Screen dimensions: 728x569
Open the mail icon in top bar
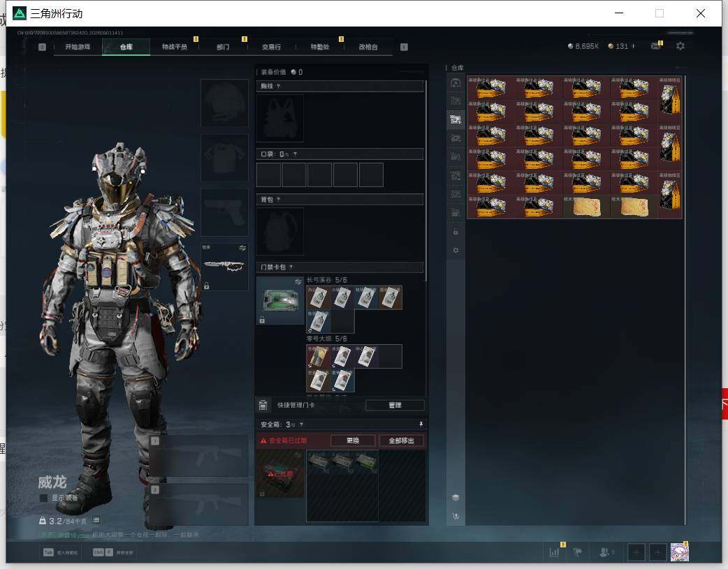pyautogui.click(x=655, y=46)
